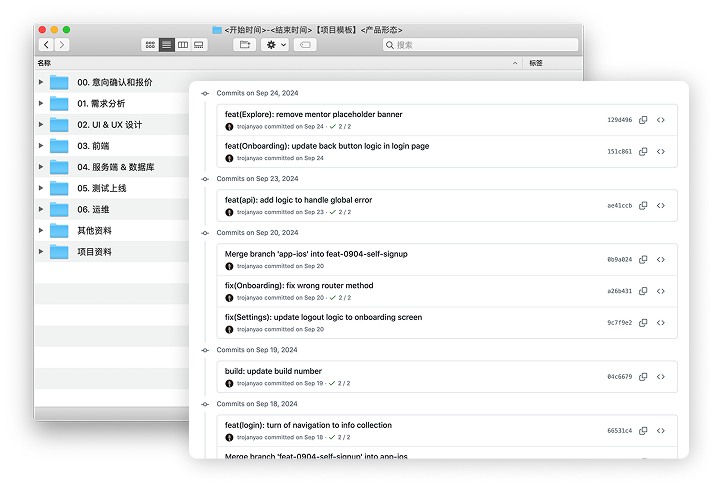715x485 pixels.
Task: Copy the SHA of commit 129d496
Action: tap(643, 120)
